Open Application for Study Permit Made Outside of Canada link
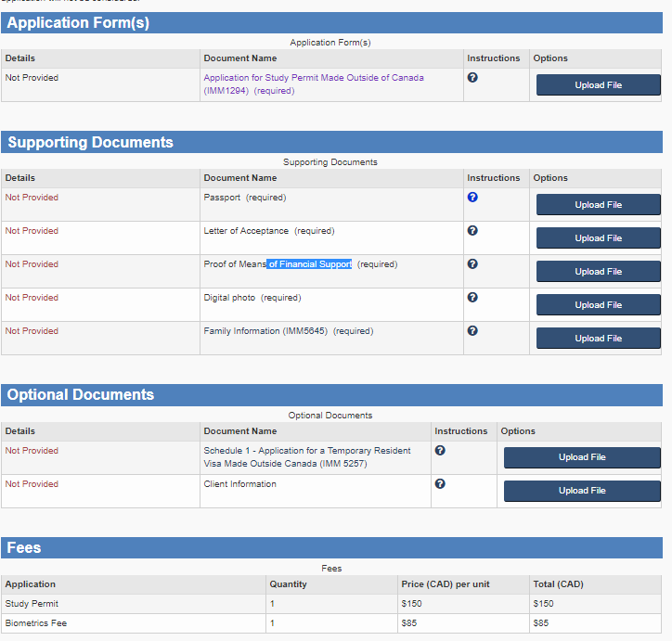 tap(314, 83)
